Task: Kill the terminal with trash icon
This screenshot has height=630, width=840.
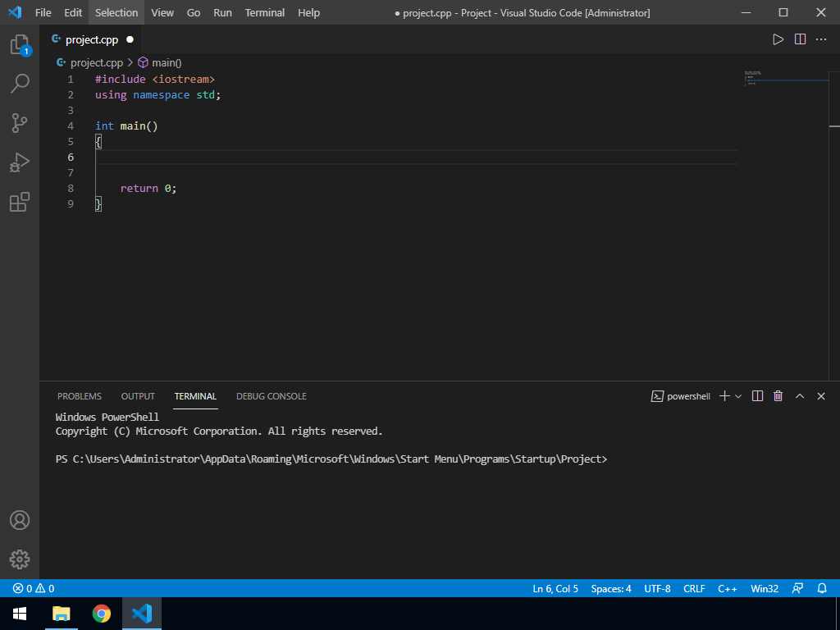Action: [778, 396]
